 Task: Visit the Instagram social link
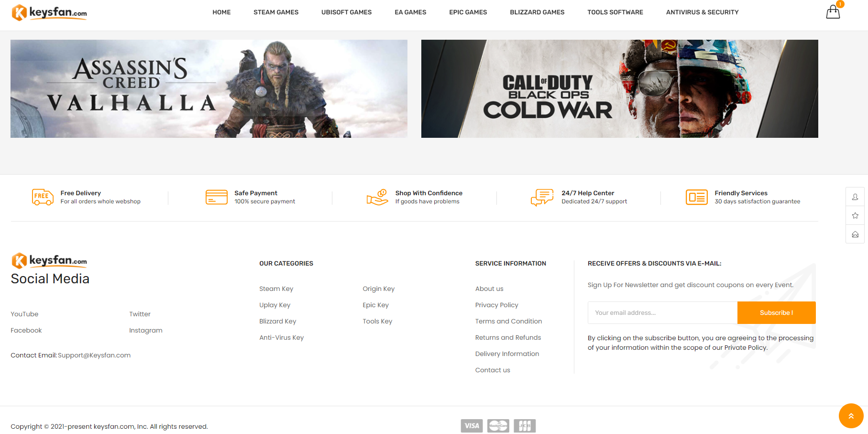click(x=146, y=331)
